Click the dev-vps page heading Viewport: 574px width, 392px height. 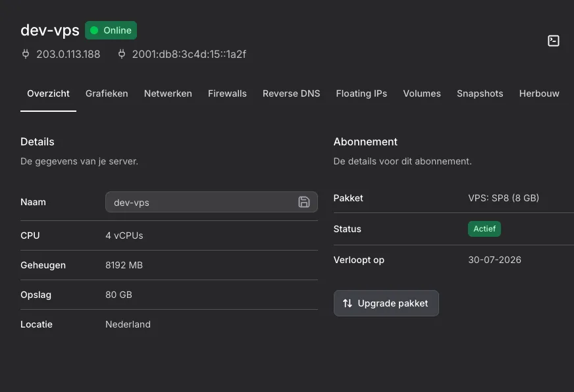point(50,30)
